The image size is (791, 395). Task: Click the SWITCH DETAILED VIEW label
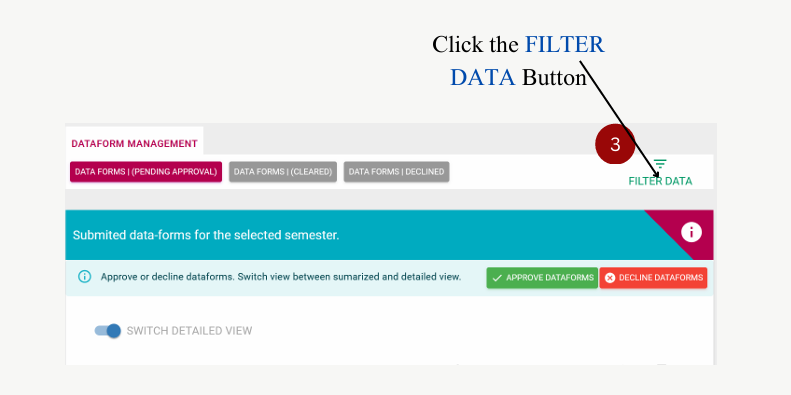(189, 331)
